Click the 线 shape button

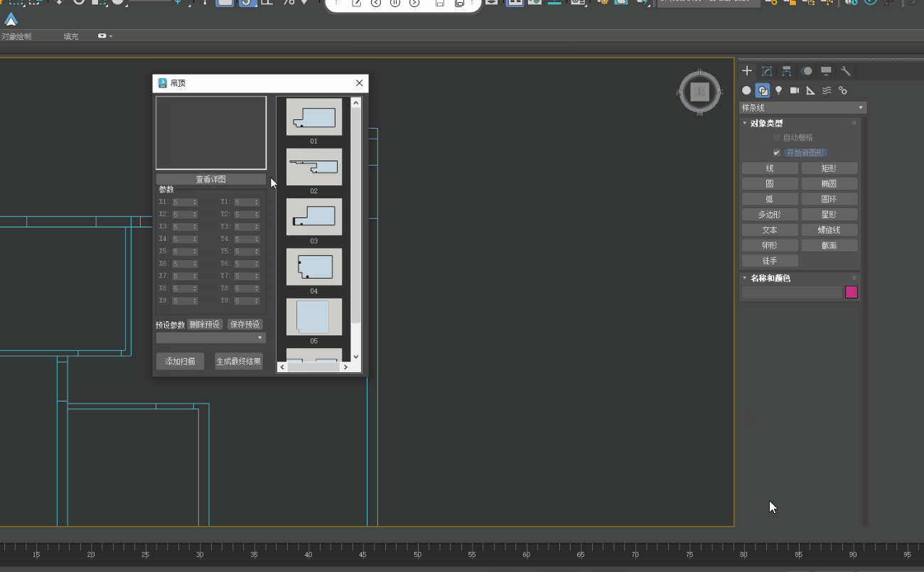770,168
